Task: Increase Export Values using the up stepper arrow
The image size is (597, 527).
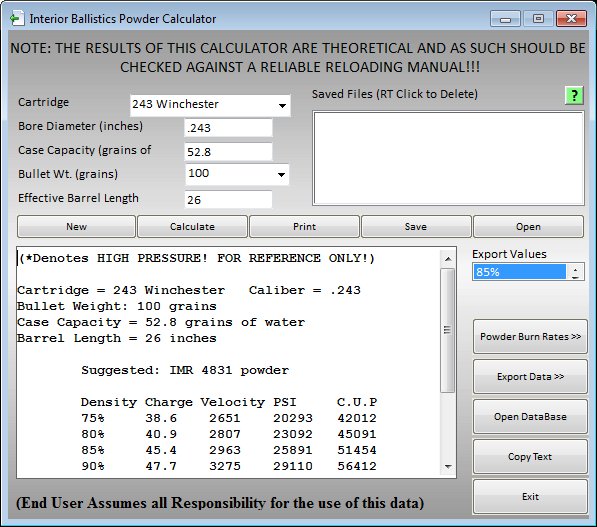Action: (575, 268)
